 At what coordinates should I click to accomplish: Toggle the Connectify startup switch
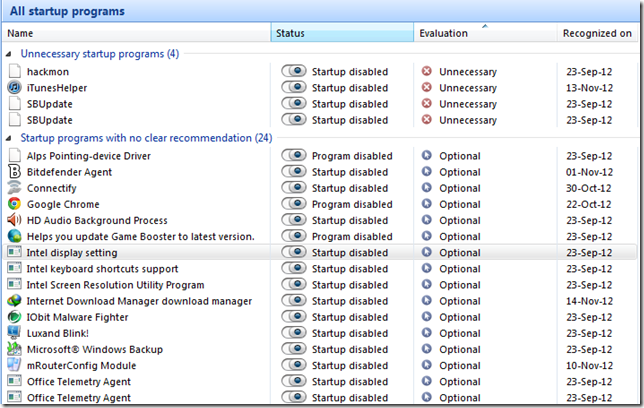pyautogui.click(x=294, y=188)
